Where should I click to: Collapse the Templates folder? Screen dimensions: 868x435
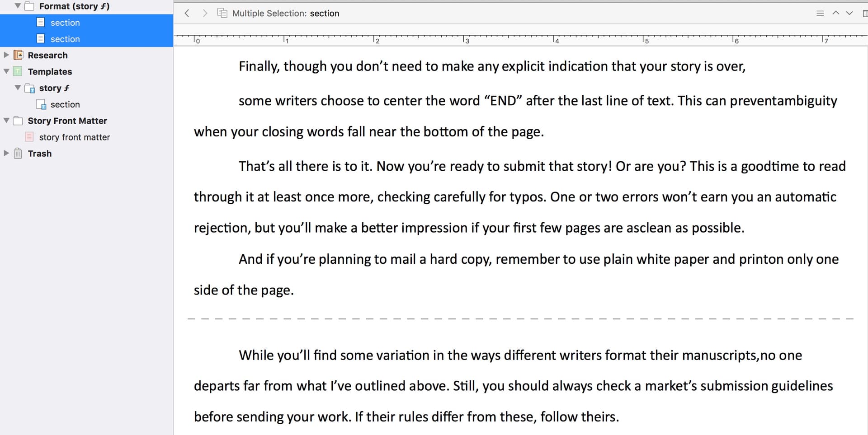(6, 71)
